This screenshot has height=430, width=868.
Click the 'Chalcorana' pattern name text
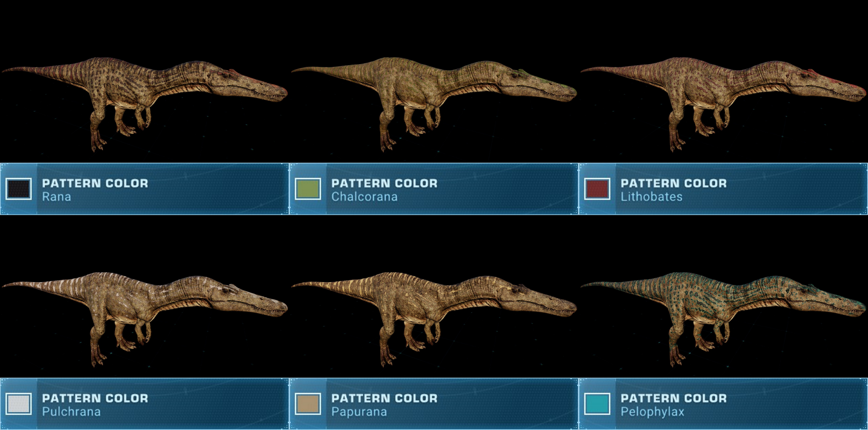[x=364, y=197]
